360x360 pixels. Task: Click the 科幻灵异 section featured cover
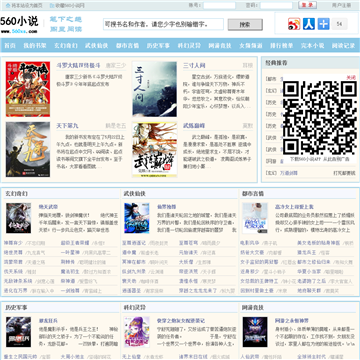pos(137,332)
